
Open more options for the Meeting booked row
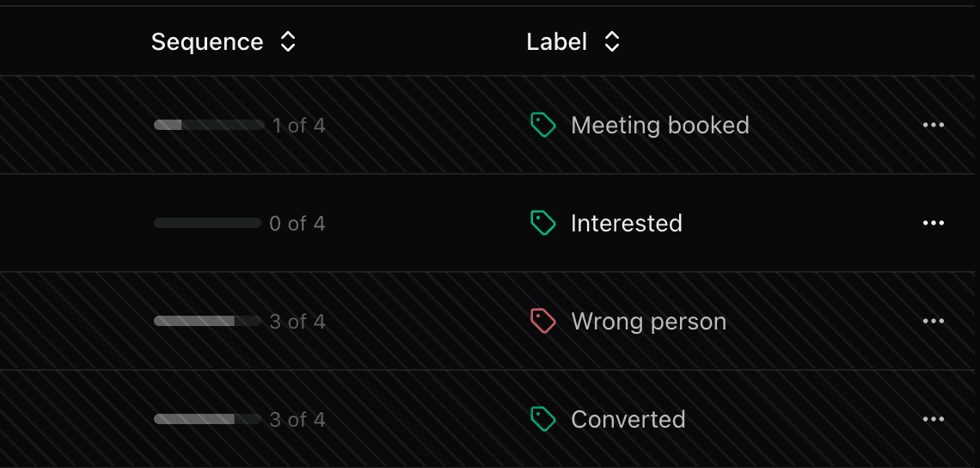pos(933,126)
